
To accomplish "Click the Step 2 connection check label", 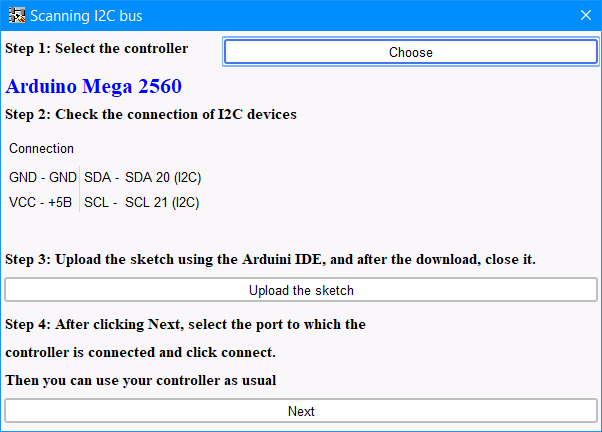I will [150, 114].
